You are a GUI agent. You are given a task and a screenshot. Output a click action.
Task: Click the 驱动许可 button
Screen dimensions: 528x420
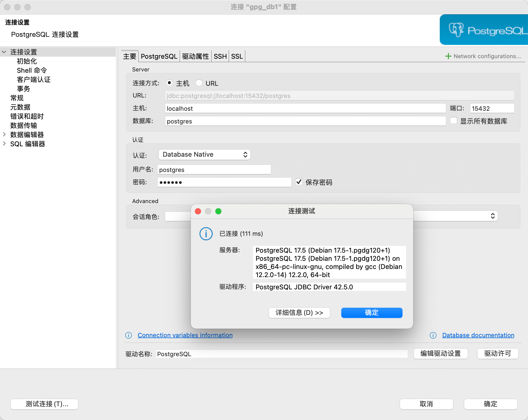[498, 354]
